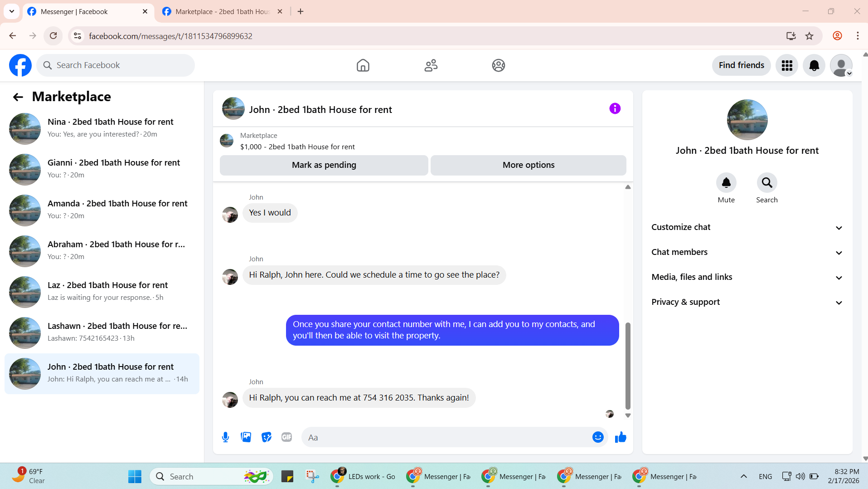
Task: Open Chrome three-dot menu
Action: pyautogui.click(x=858, y=36)
